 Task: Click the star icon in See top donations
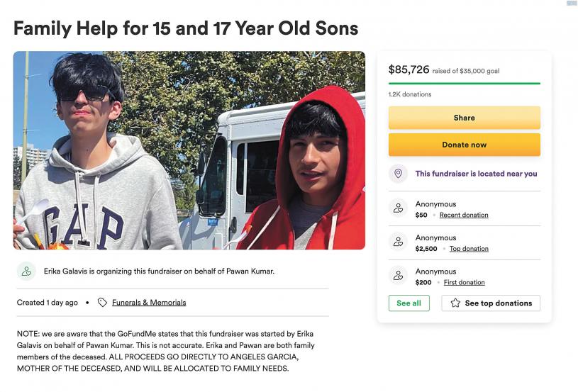(455, 303)
